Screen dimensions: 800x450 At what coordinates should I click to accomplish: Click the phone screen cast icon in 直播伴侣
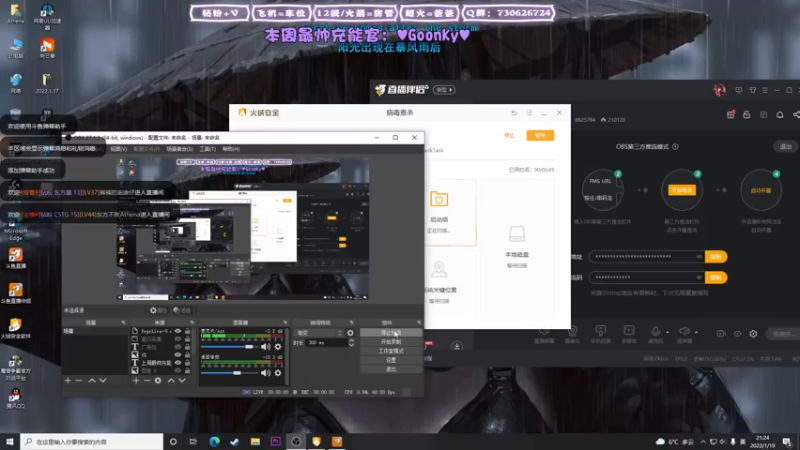601,331
